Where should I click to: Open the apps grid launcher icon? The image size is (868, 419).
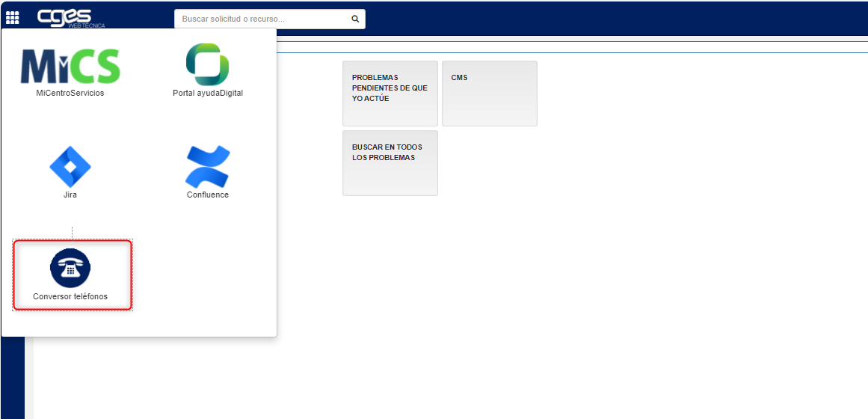pos(12,18)
